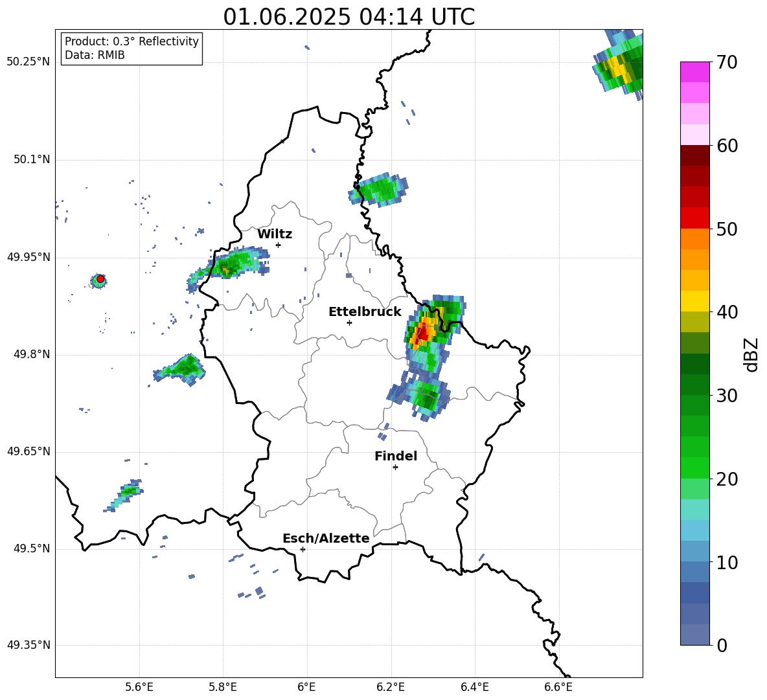Viewport: 767px width, 700px height.
Task: Click the 5.6°E longitude label
Action: point(139,687)
